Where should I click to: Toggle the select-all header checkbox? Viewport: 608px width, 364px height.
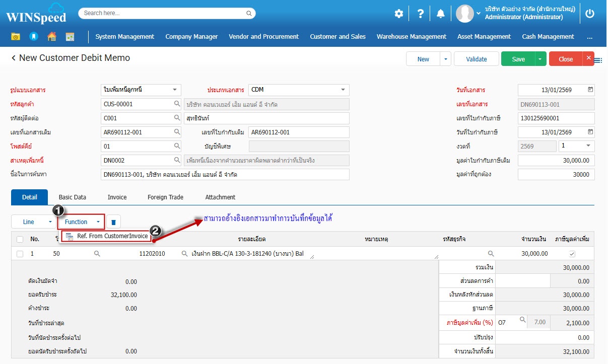click(20, 239)
